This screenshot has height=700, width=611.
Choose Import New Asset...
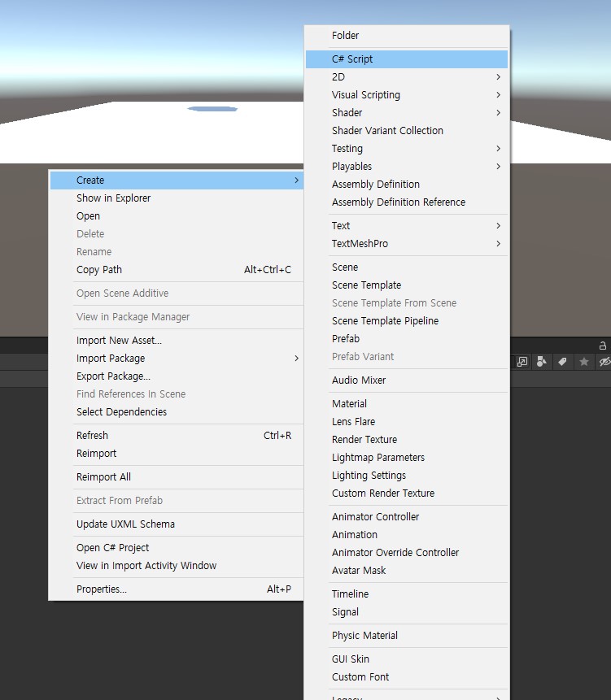[177, 341]
